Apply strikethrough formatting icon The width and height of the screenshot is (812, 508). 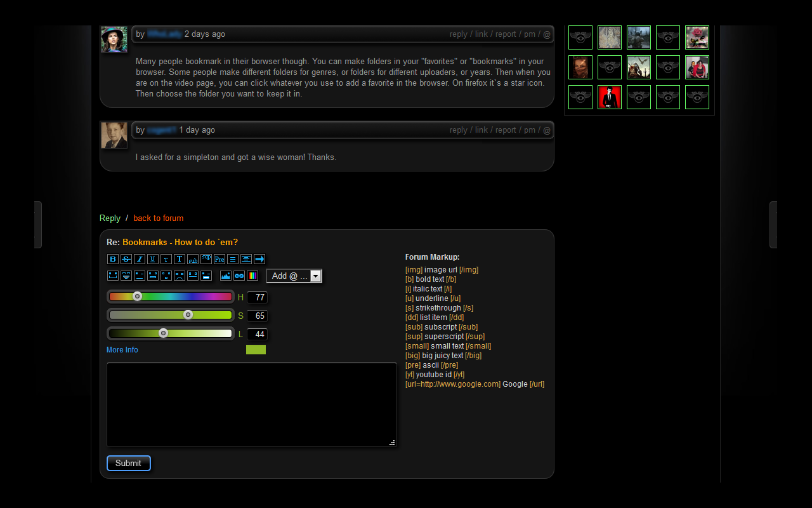[x=126, y=259]
